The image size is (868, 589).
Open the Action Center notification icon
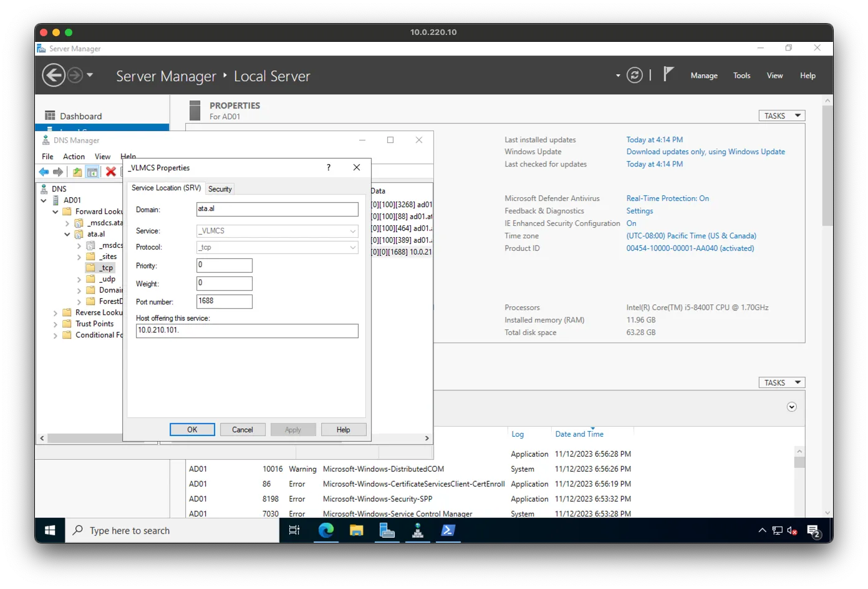814,531
